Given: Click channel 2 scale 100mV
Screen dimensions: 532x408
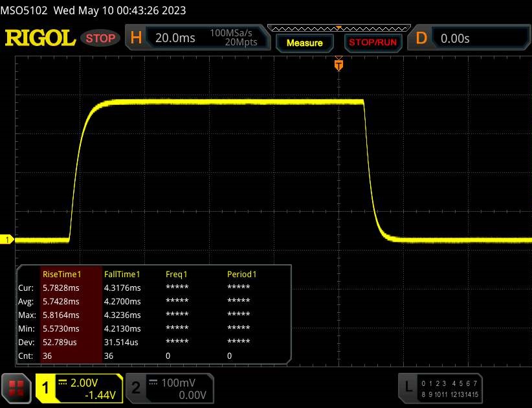Looking at the screenshot, I should [178, 383].
